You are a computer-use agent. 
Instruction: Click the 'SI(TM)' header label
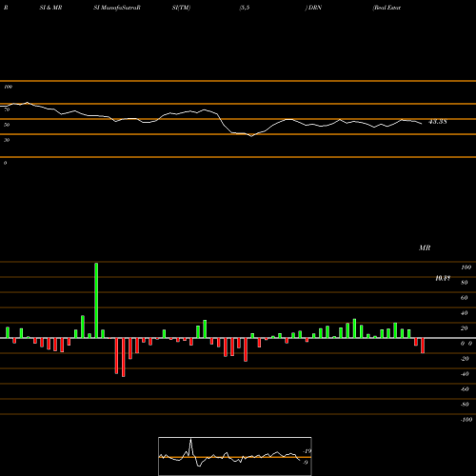181,8
